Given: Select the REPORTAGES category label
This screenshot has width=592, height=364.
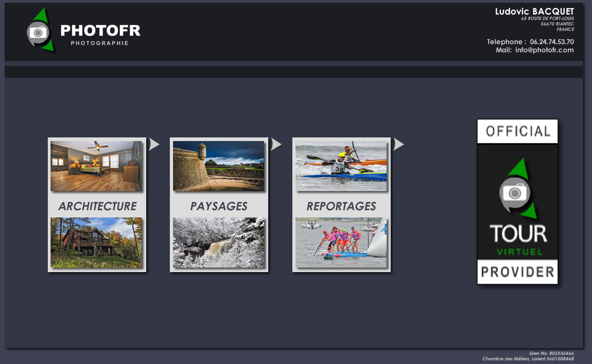Looking at the screenshot, I should 341,206.
